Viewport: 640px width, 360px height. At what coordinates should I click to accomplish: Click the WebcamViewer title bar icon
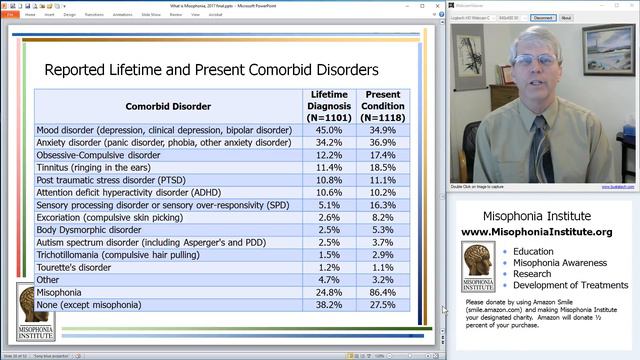click(451, 6)
